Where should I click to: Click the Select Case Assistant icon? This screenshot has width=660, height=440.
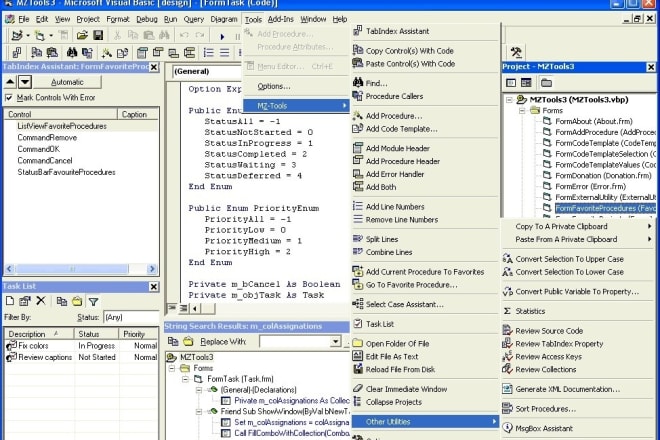[358, 304]
